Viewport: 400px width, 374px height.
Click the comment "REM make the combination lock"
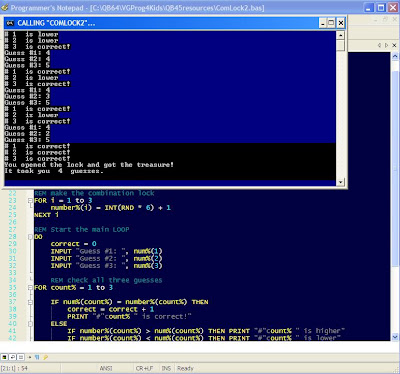(x=94, y=193)
